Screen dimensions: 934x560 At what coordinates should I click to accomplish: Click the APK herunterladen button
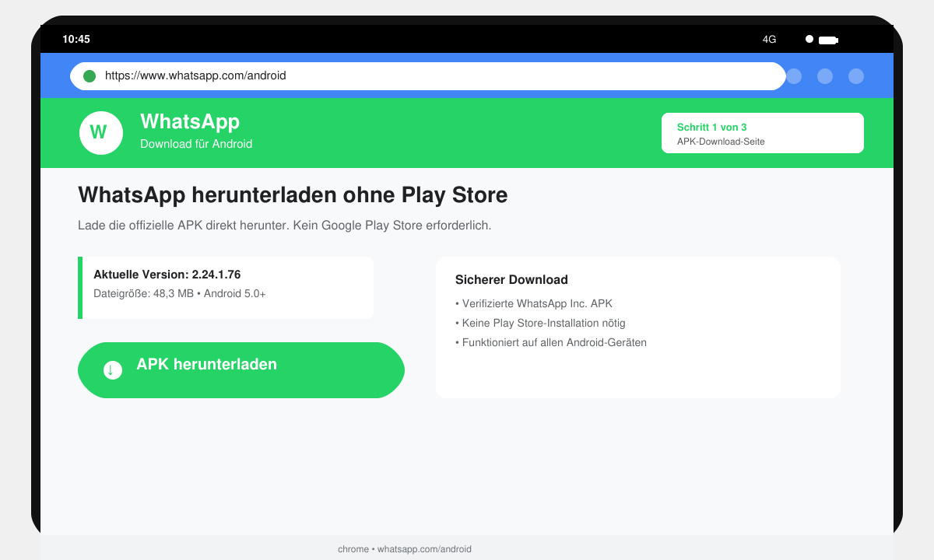click(x=241, y=370)
